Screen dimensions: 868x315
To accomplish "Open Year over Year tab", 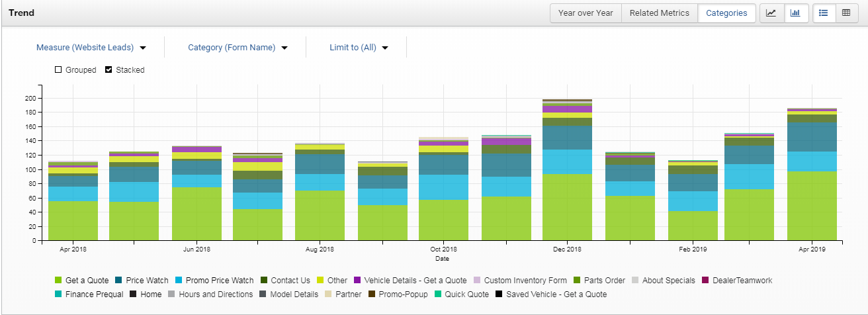I will 586,13.
